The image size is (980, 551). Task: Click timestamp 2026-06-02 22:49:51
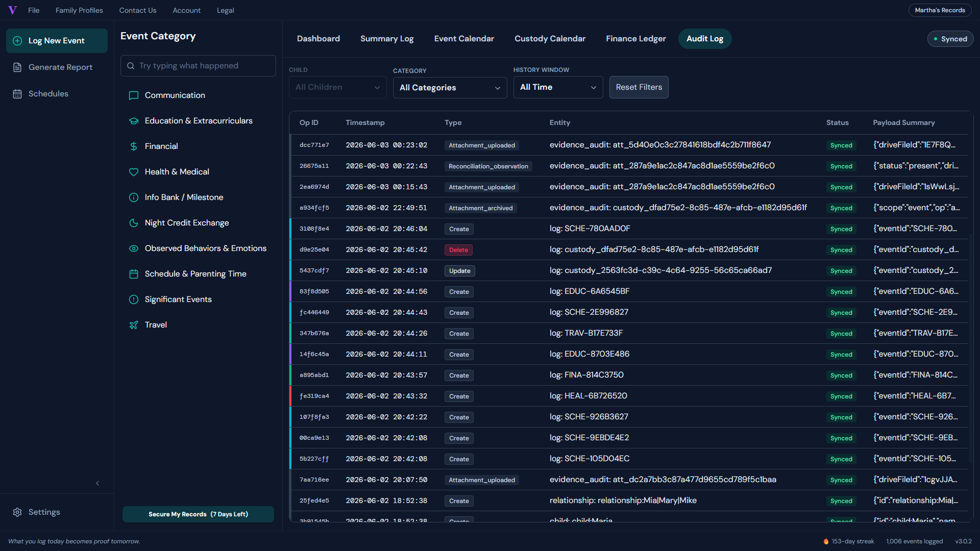tap(386, 208)
